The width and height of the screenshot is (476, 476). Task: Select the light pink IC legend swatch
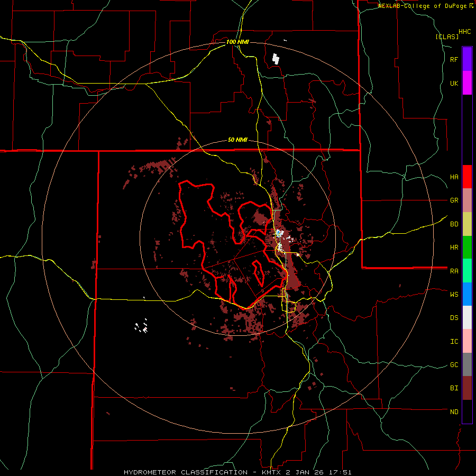pyautogui.click(x=467, y=341)
